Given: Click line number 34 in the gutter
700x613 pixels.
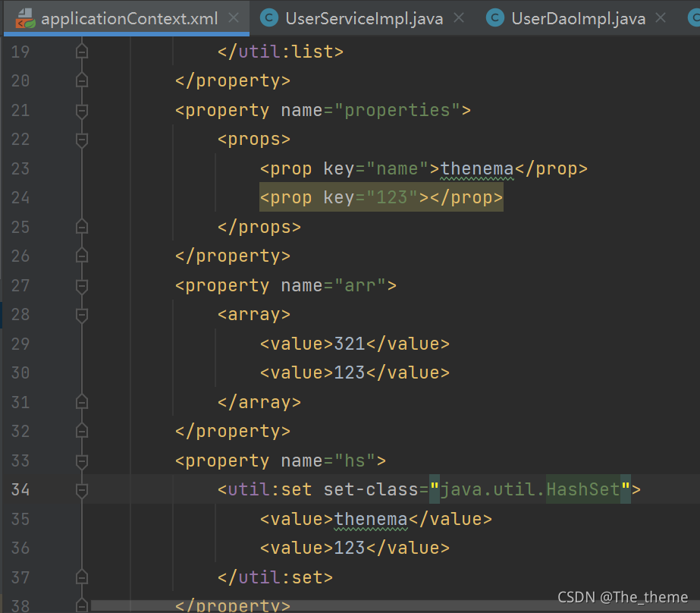Looking at the screenshot, I should [x=20, y=490].
